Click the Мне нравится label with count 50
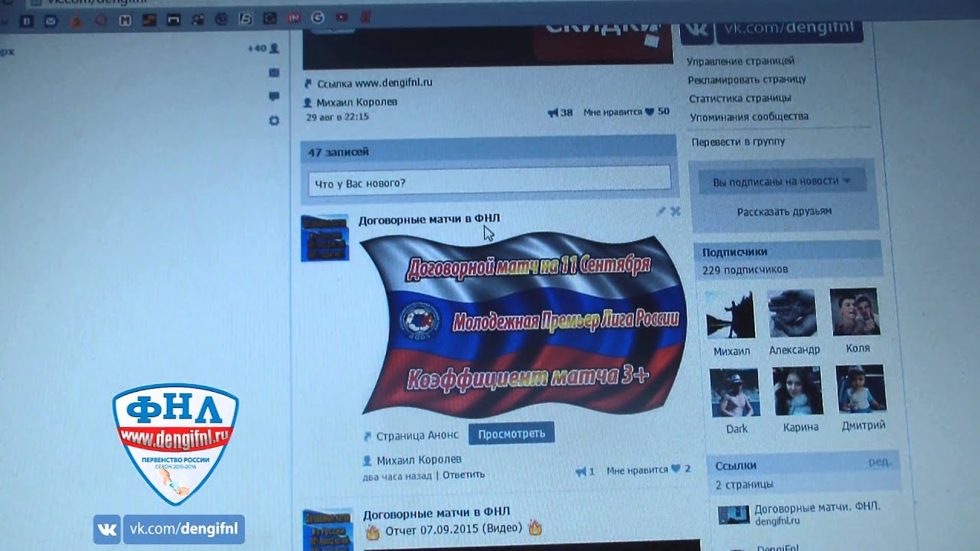Screen dimensions: 980x551 pos(612,112)
